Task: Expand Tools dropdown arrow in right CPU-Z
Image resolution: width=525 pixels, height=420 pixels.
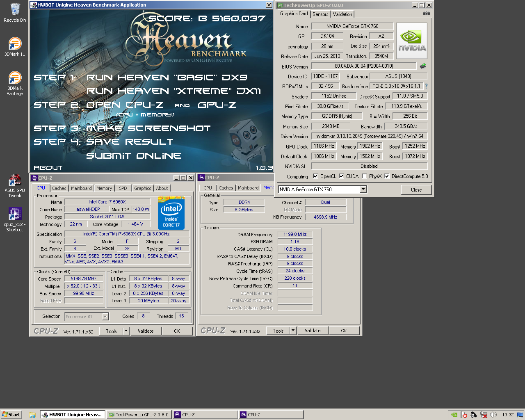Action: coord(293,331)
